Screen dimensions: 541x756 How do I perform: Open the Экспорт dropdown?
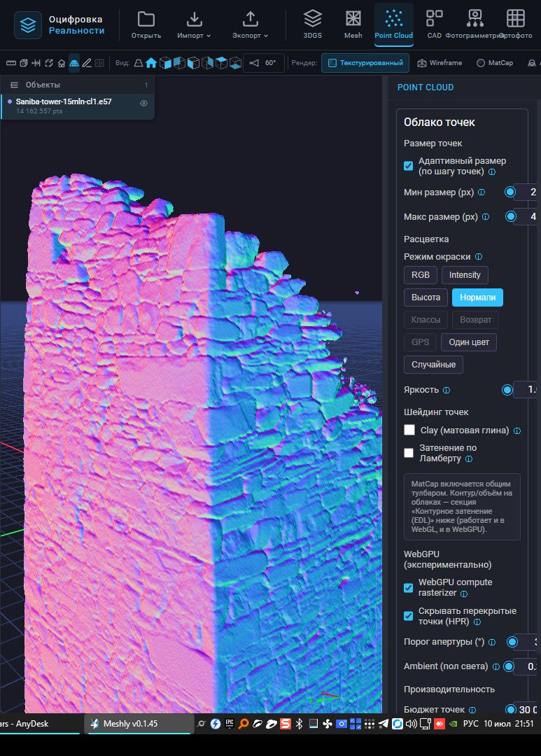coord(251,25)
